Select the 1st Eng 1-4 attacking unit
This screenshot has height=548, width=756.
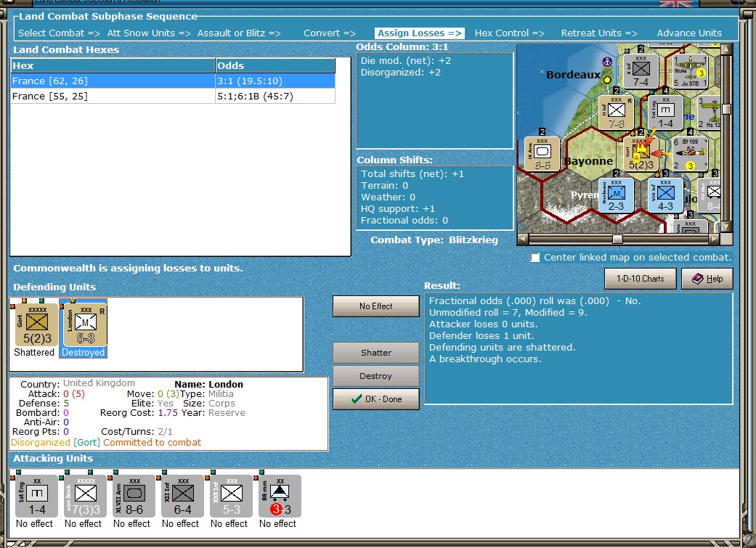(x=36, y=496)
